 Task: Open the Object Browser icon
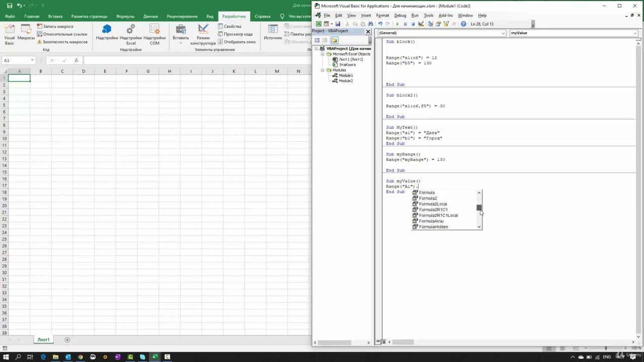446,24
